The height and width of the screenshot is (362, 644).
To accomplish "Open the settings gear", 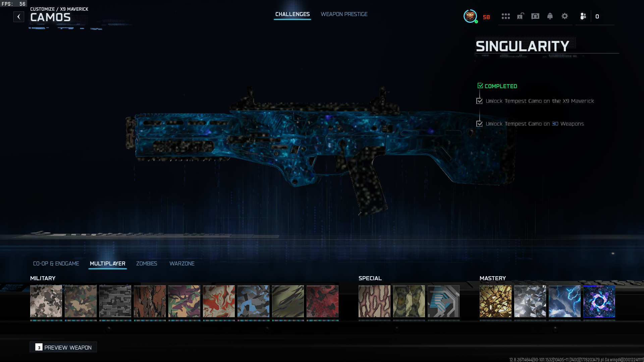I will (565, 16).
